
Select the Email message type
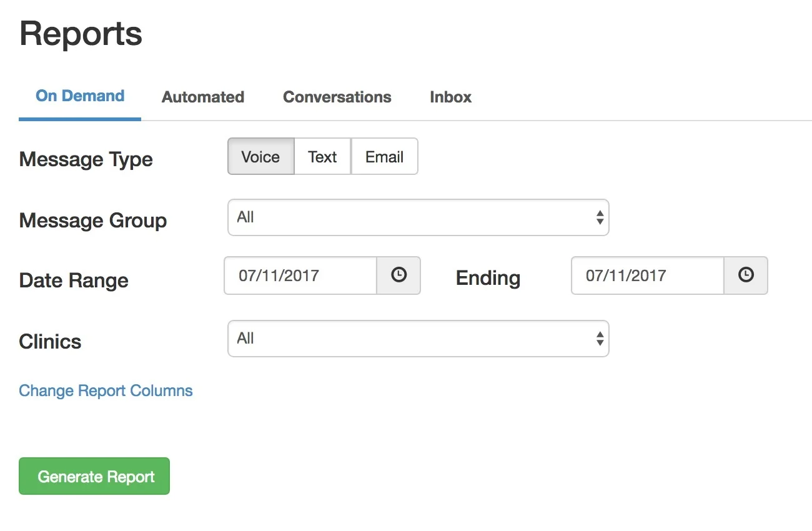click(384, 157)
